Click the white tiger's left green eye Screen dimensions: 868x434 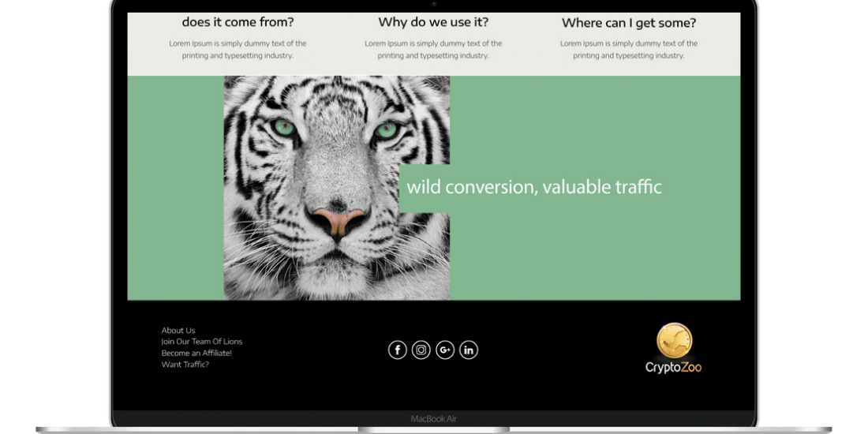click(x=285, y=127)
